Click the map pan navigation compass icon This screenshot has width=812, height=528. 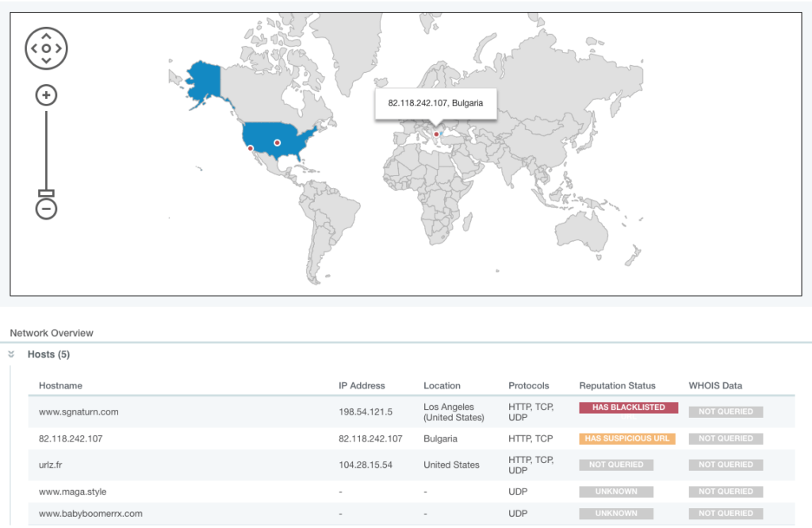point(46,48)
